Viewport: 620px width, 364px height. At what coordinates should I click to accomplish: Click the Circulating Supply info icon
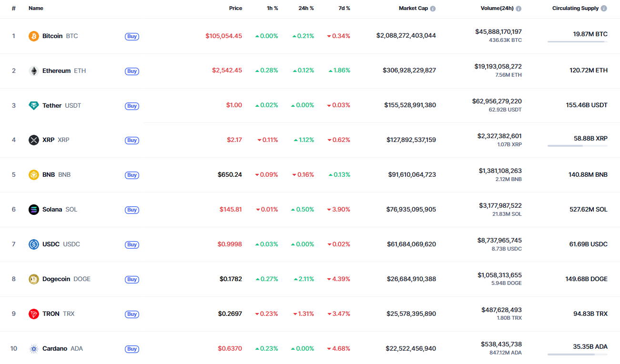(x=604, y=9)
